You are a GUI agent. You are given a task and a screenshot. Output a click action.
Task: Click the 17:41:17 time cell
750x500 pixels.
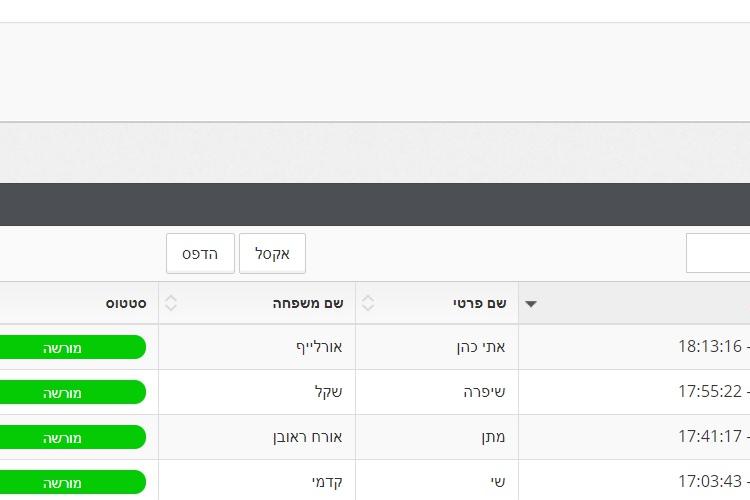click(634, 437)
